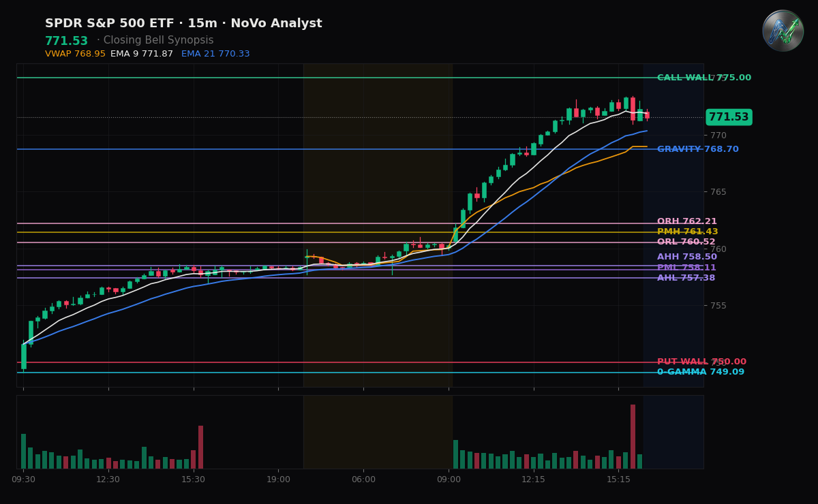Click the ORL 760.52 level label
This screenshot has height=504, width=818.
[686, 242]
